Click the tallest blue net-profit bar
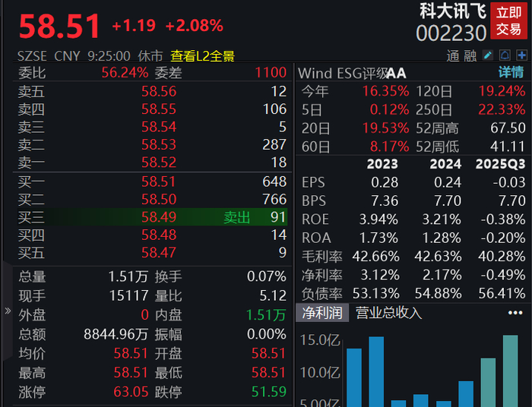The height and width of the screenshot is (407, 532). pyautogui.click(x=376, y=371)
